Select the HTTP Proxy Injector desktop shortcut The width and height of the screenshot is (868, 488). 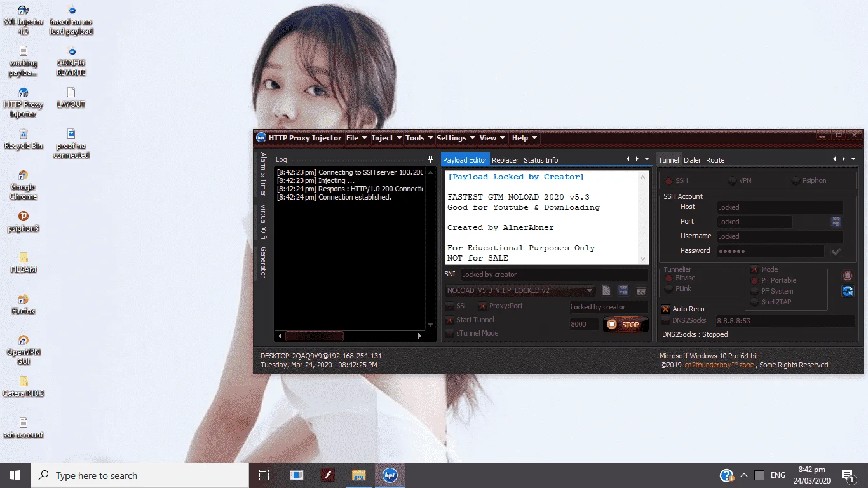(x=24, y=103)
